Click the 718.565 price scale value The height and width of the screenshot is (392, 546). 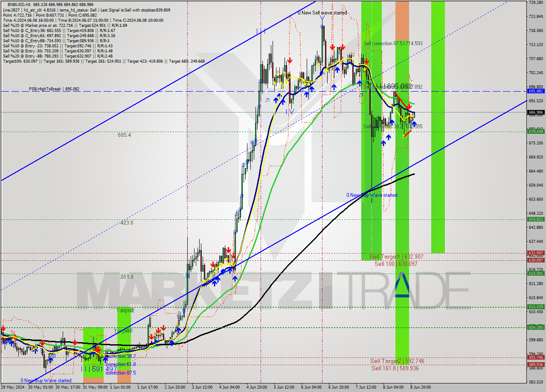pos(536,31)
